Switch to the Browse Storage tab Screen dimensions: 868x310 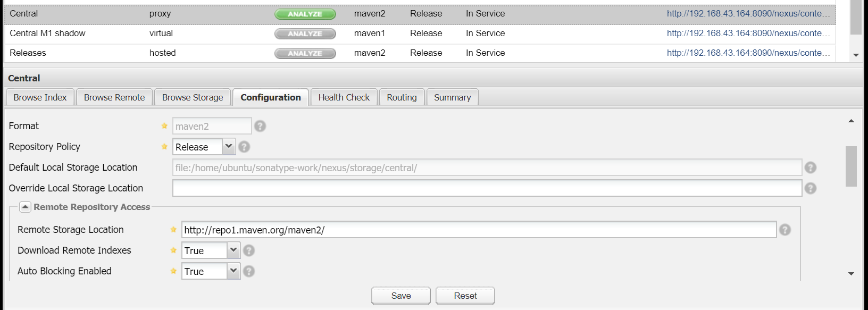[x=193, y=97]
